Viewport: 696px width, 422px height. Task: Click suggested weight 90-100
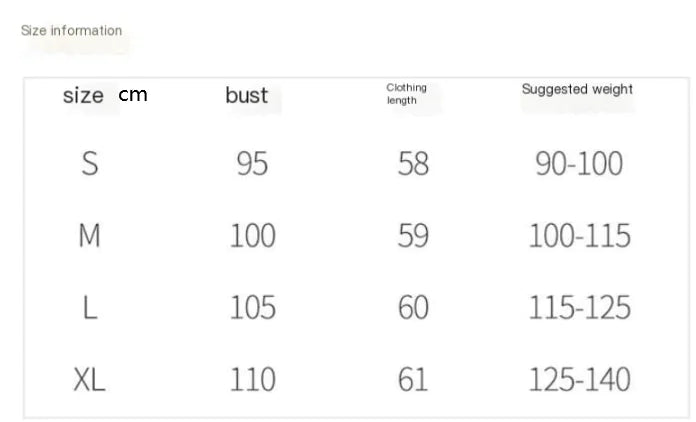click(x=579, y=164)
